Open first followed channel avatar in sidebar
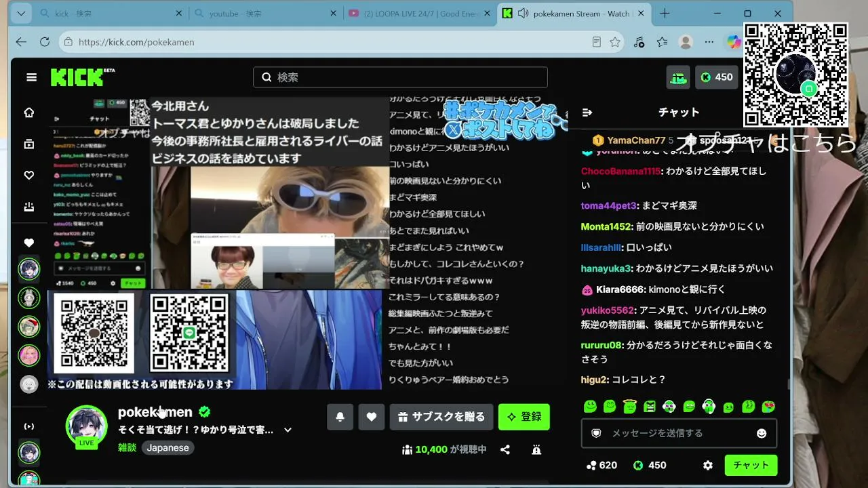Screen dimensions: 868x488 point(29,269)
